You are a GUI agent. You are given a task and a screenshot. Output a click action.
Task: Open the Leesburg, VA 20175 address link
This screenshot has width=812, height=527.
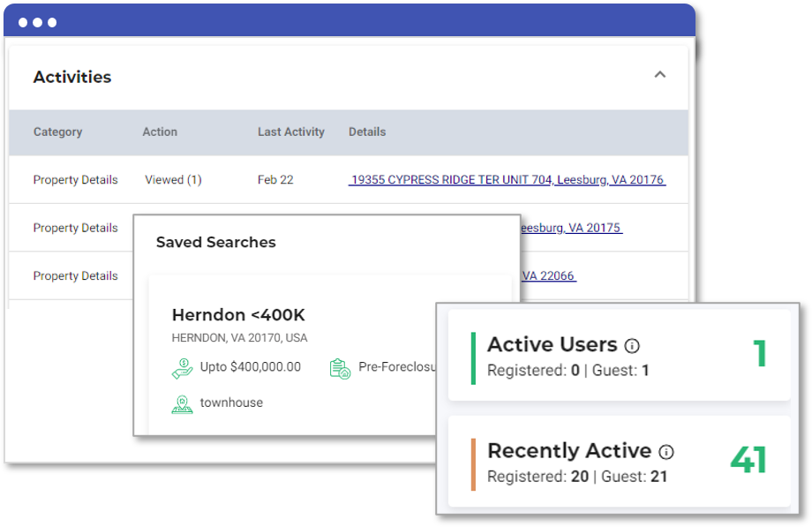coord(571,228)
